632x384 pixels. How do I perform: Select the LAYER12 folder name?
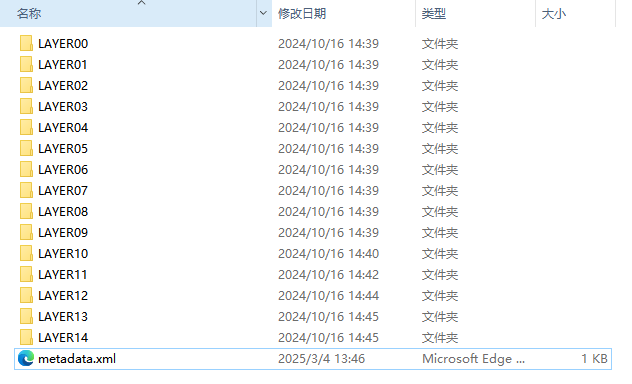click(63, 296)
